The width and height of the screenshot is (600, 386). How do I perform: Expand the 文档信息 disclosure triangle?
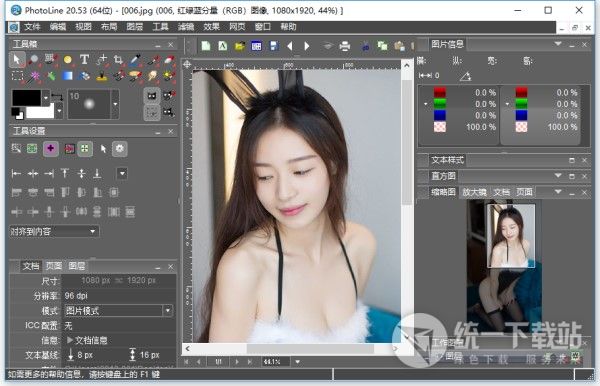point(70,340)
